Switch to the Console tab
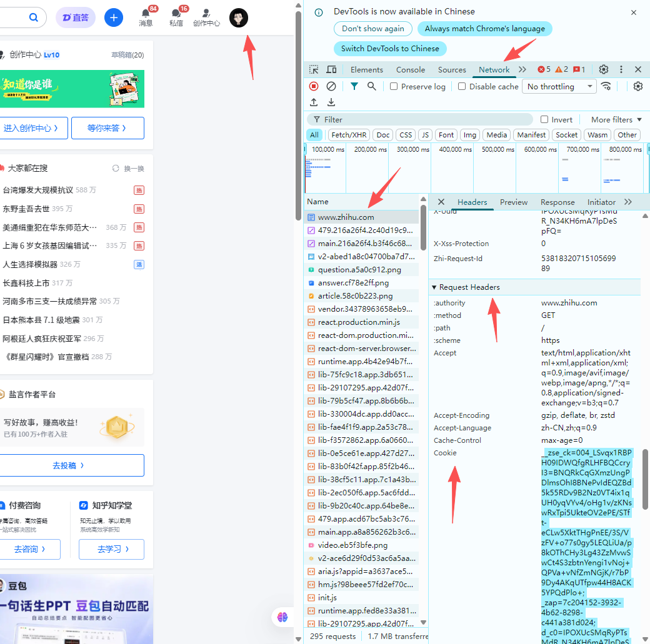 (x=411, y=69)
